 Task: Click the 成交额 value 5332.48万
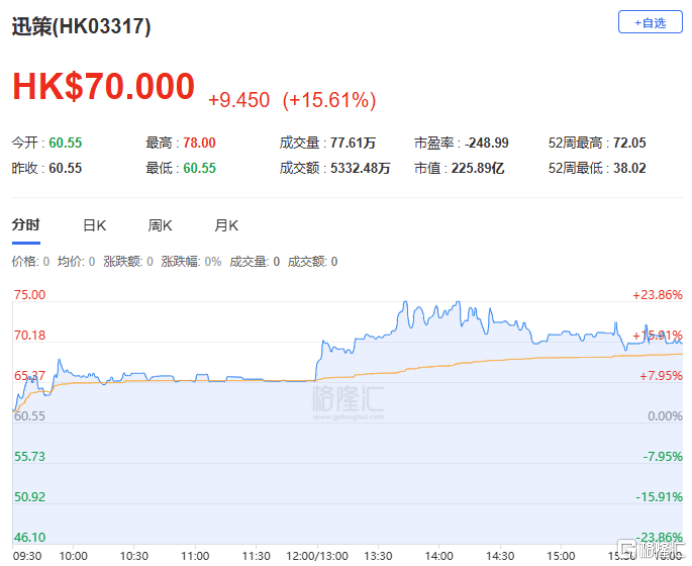point(360,168)
